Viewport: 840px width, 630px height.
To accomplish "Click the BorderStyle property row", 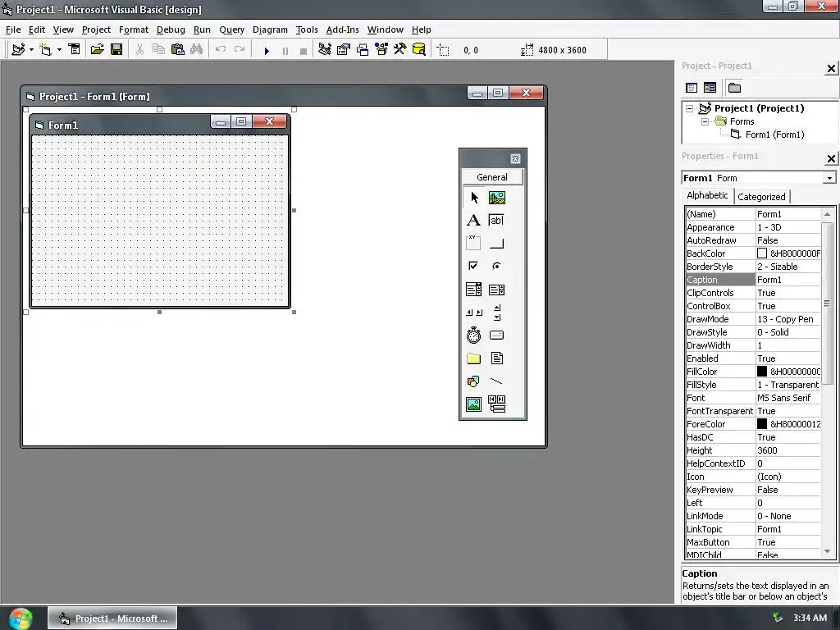I will pos(753,267).
